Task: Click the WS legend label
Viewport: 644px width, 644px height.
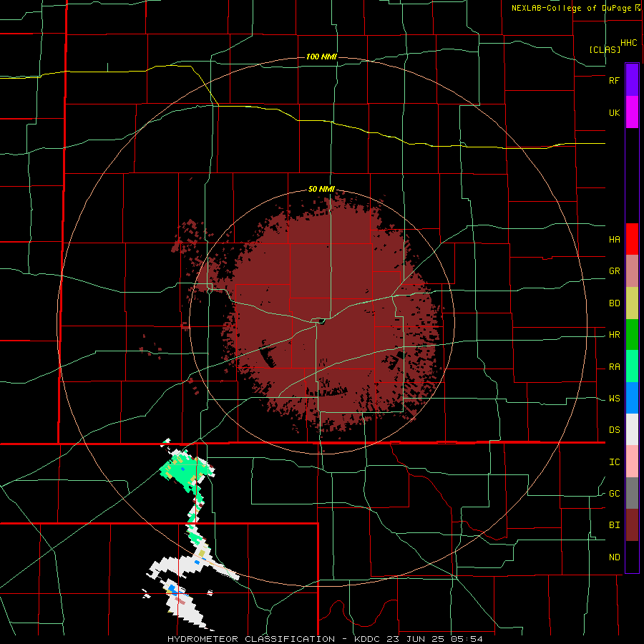Action: (614, 399)
